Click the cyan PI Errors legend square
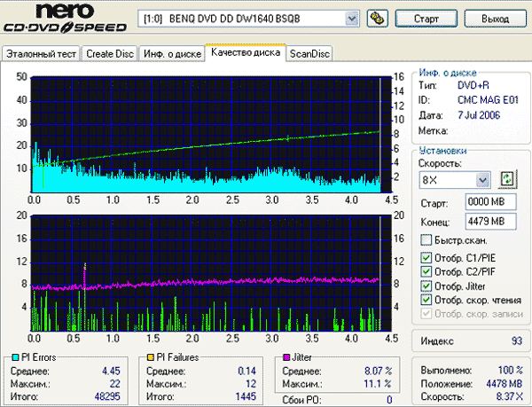Image resolution: width=532 pixels, height=407 pixels. (15, 357)
